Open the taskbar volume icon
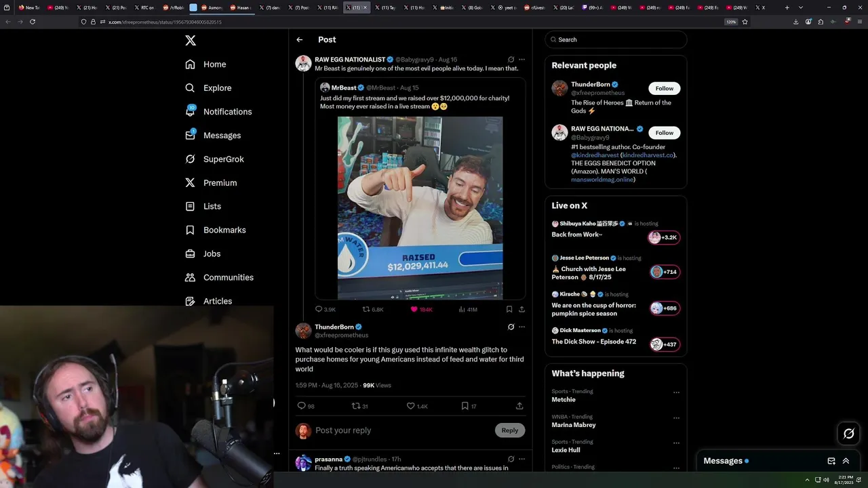 pos(826,480)
